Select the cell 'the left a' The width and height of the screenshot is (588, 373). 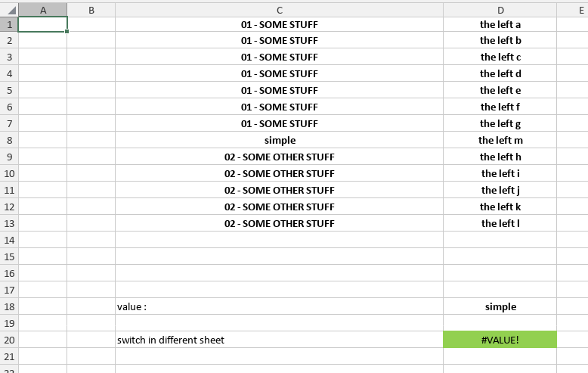[x=500, y=24]
